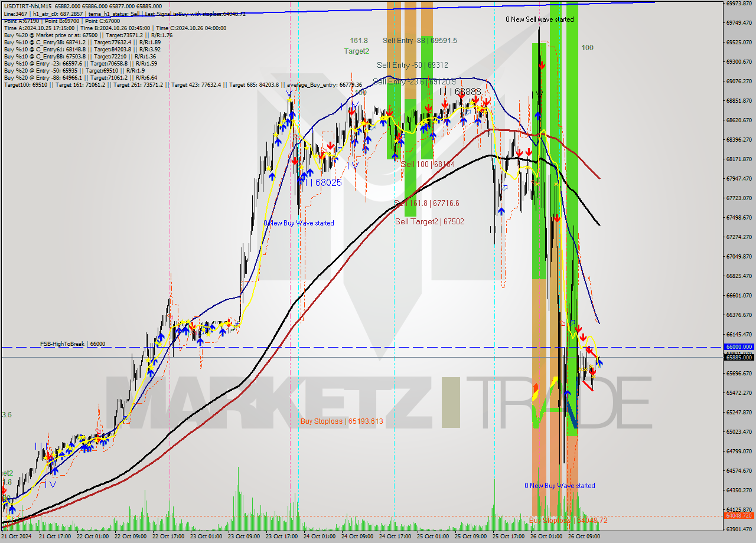This screenshot has height=543, width=756.
Task: Select the 'Buy %10 @ Entry -23: 66597.6' row
Action: click(x=80, y=64)
